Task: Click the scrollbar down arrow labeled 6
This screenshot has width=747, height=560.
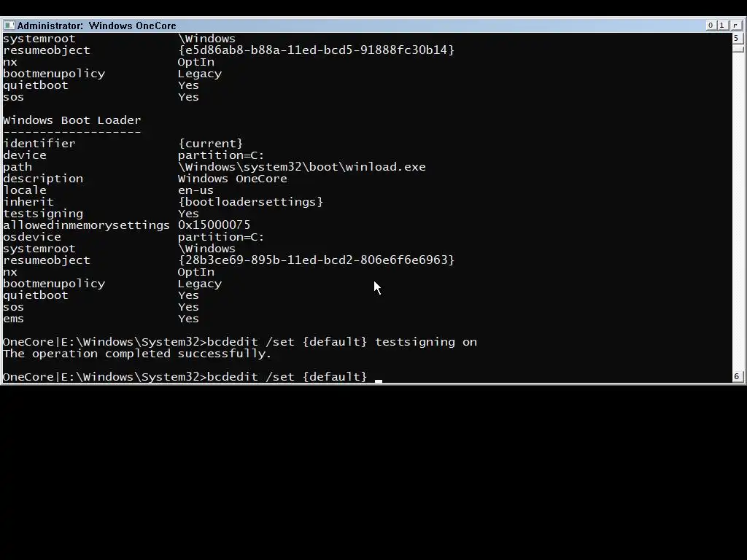Action: tap(737, 377)
